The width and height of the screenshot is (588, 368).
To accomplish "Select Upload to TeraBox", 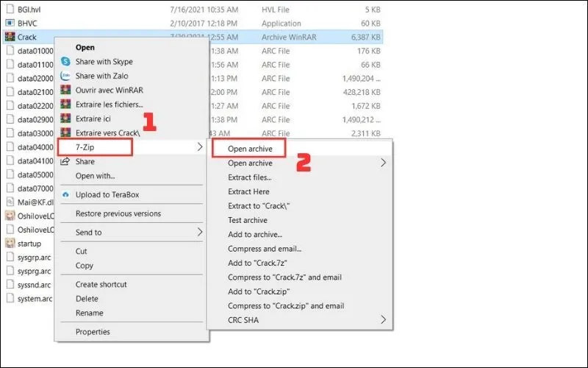I will (x=107, y=194).
